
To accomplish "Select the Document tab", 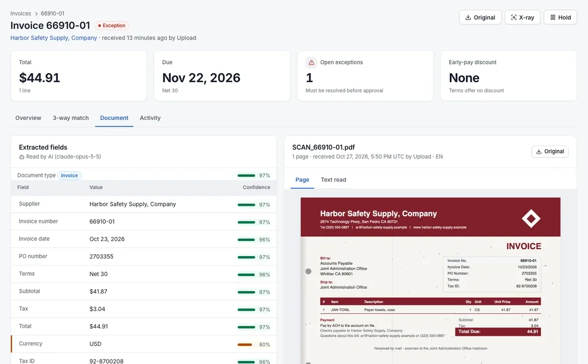I will [x=114, y=118].
